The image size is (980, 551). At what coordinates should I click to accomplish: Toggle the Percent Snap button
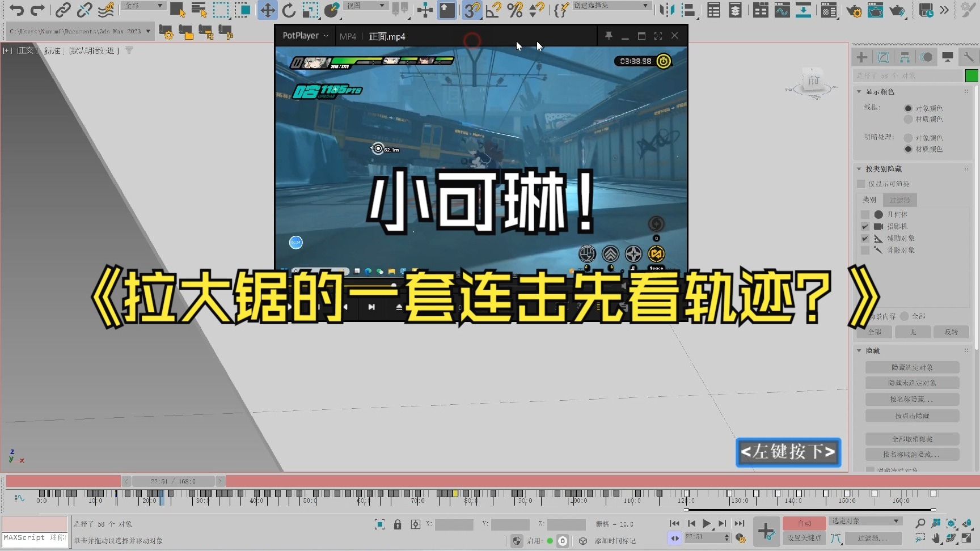coord(515,10)
